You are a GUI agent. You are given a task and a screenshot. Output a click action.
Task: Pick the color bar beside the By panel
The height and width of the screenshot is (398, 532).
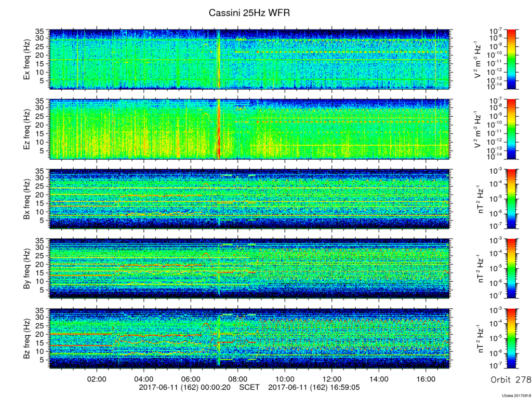click(x=511, y=268)
